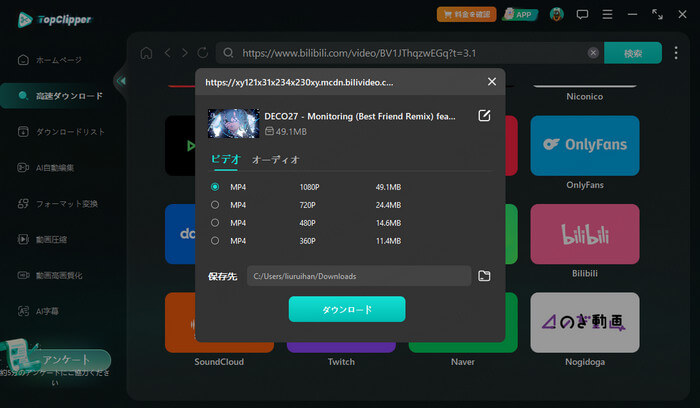Open 動画圧縮 in the sidebar
The image size is (700, 408).
tap(42, 239)
